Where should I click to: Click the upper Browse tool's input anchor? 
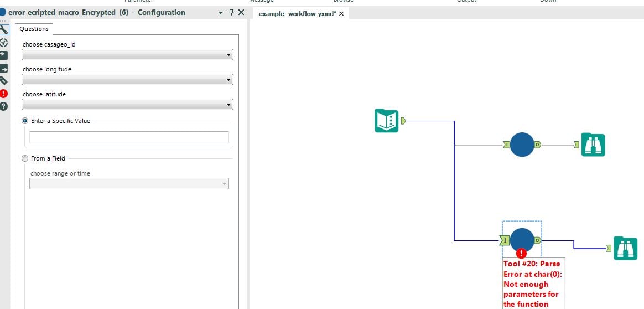(x=577, y=145)
